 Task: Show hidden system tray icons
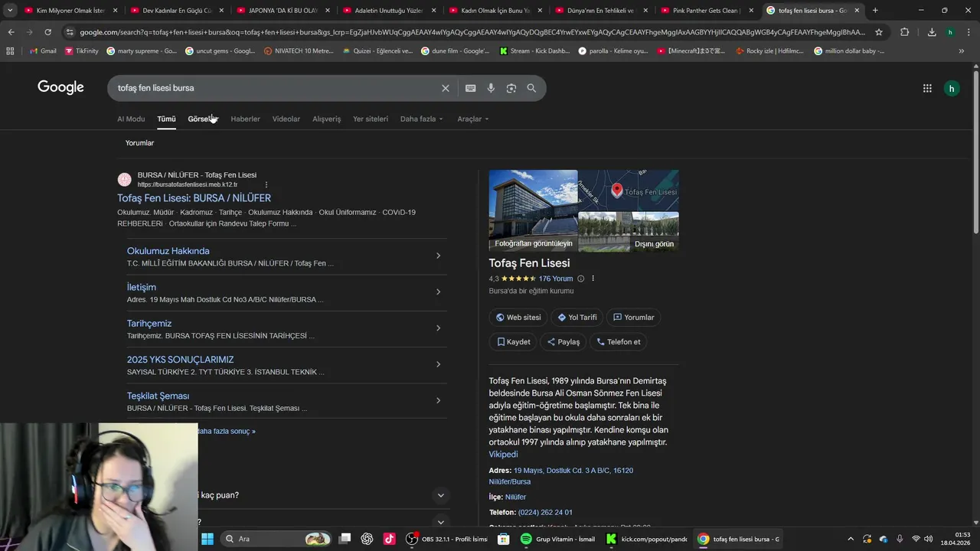coord(851,539)
